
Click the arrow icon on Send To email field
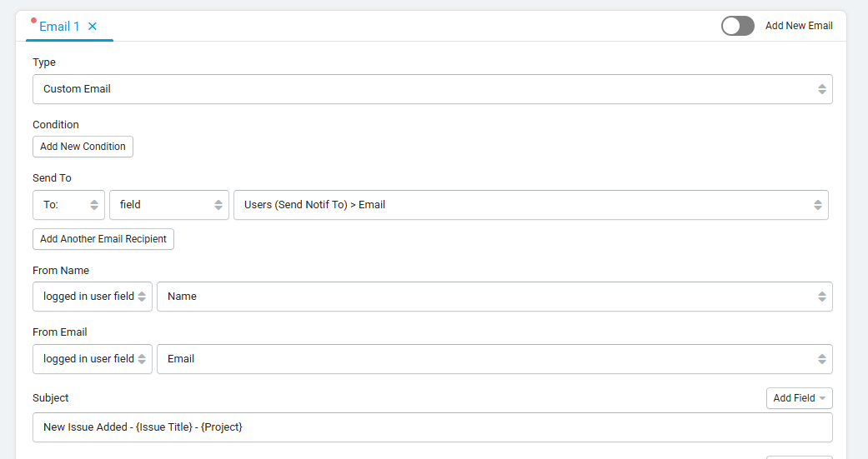pos(818,205)
